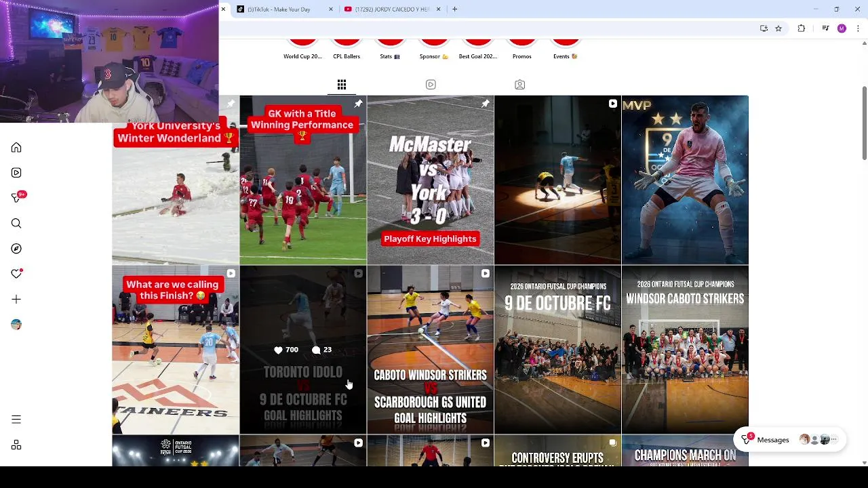Open the dark spotlight futsal reel post
Screen dimensions: 868x488
point(557,180)
